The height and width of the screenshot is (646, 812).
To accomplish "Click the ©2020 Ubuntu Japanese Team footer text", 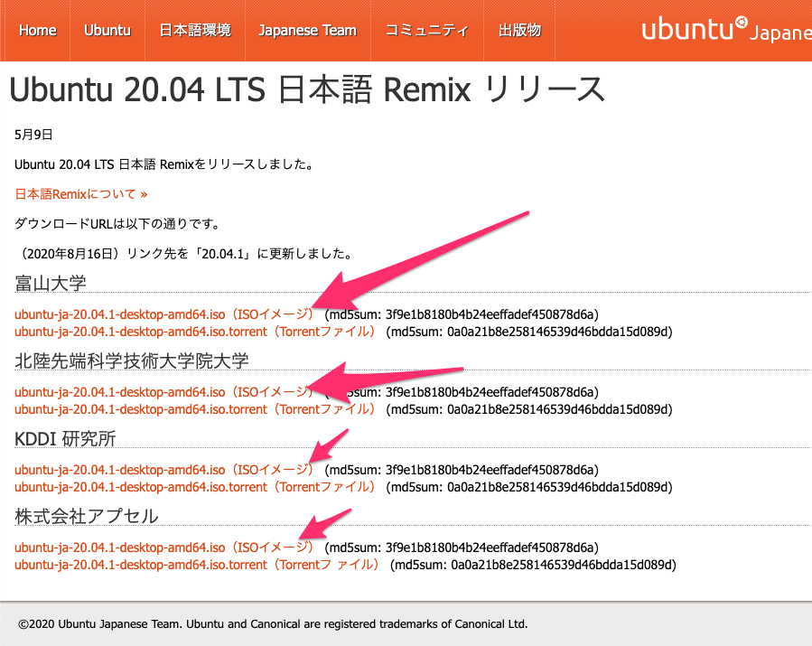I will 273,623.
